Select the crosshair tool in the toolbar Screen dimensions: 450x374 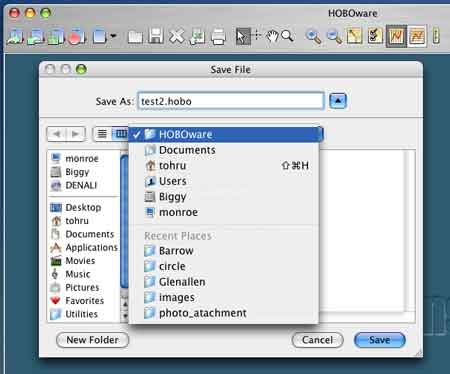pos(257,35)
